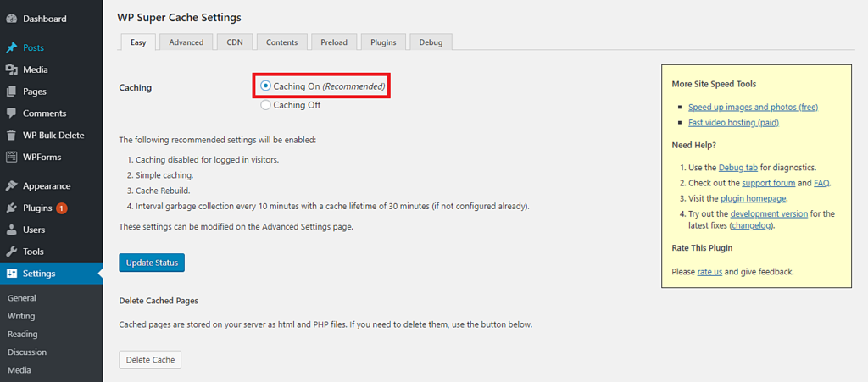Viewport: 868px width, 382px height.
Task: Open Speed up images and photos link
Action: [753, 107]
